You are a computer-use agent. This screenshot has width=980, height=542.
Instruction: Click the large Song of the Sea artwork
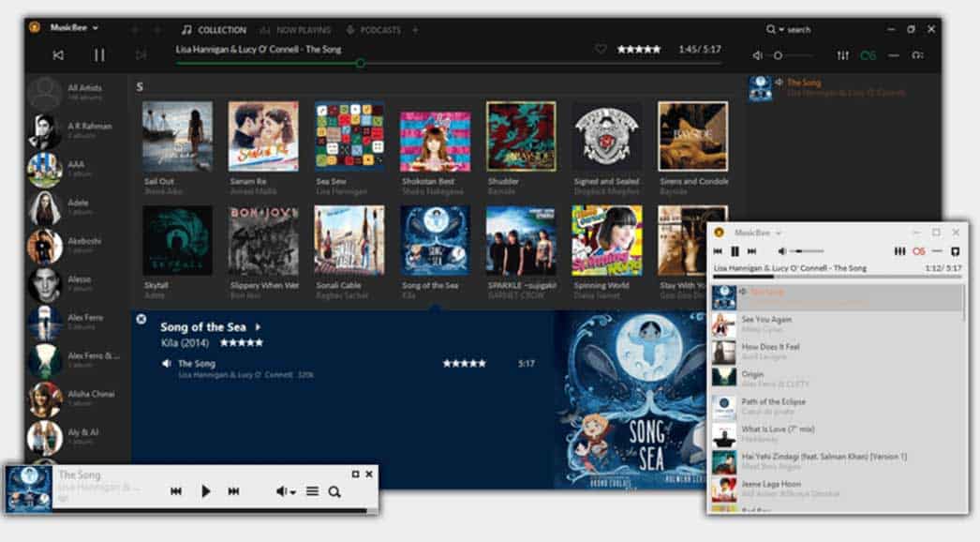click(x=631, y=399)
